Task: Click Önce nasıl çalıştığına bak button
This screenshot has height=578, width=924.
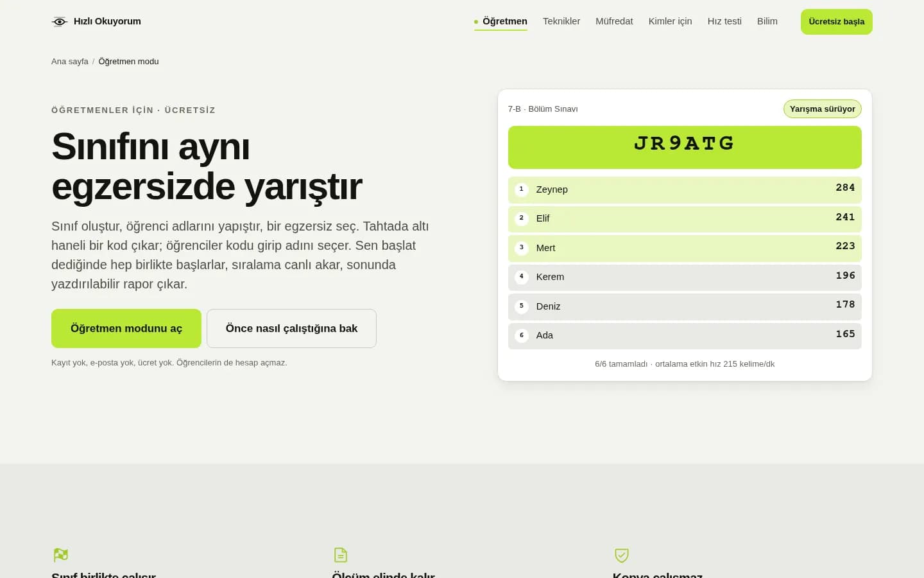Action: point(291,328)
